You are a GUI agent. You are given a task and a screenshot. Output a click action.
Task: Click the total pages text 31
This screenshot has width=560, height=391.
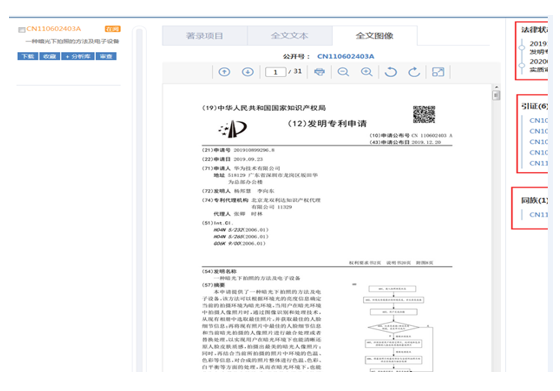click(x=298, y=71)
